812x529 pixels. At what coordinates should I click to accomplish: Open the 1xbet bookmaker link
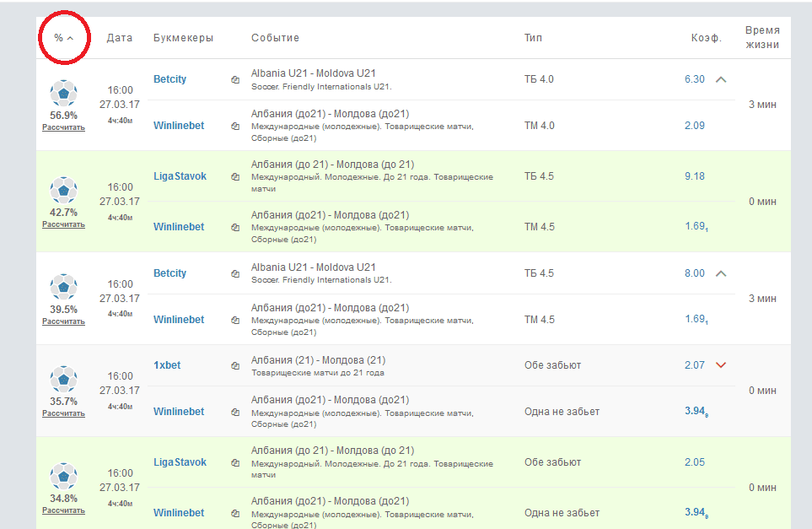167,365
